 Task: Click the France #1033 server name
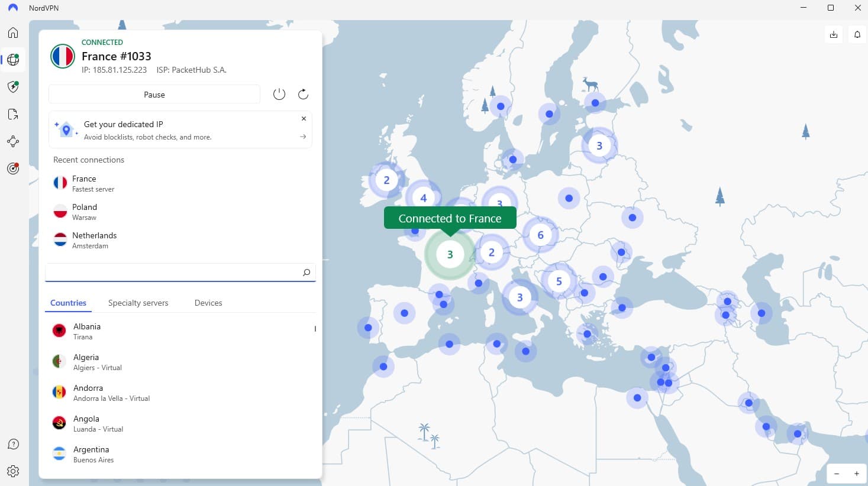[117, 56]
